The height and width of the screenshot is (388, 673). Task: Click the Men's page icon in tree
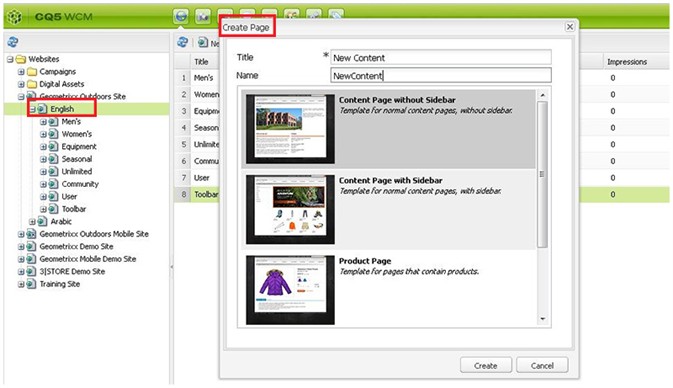(x=53, y=121)
